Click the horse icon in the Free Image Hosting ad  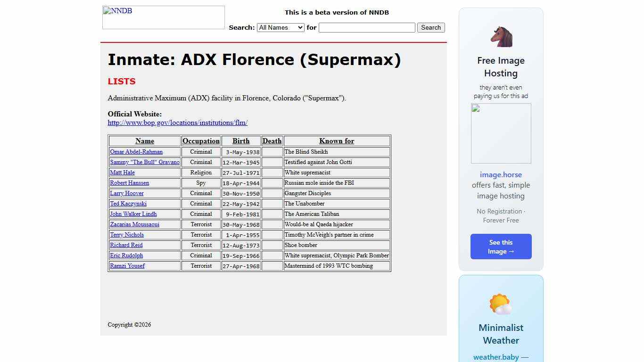(501, 36)
